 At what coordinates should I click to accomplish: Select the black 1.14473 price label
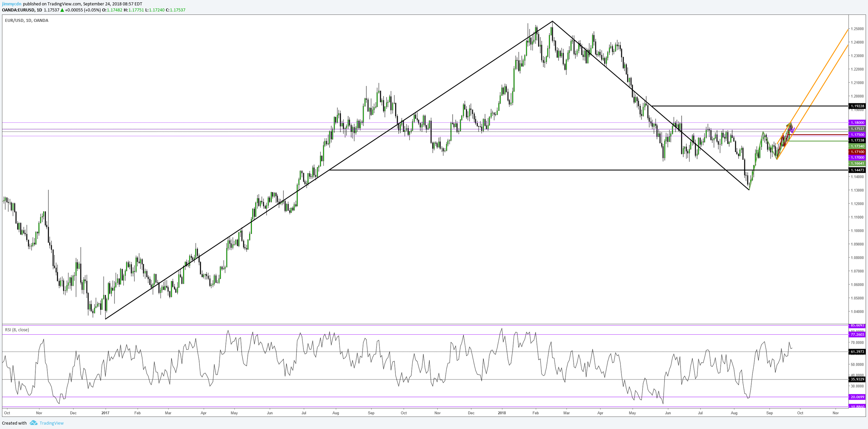pos(857,170)
